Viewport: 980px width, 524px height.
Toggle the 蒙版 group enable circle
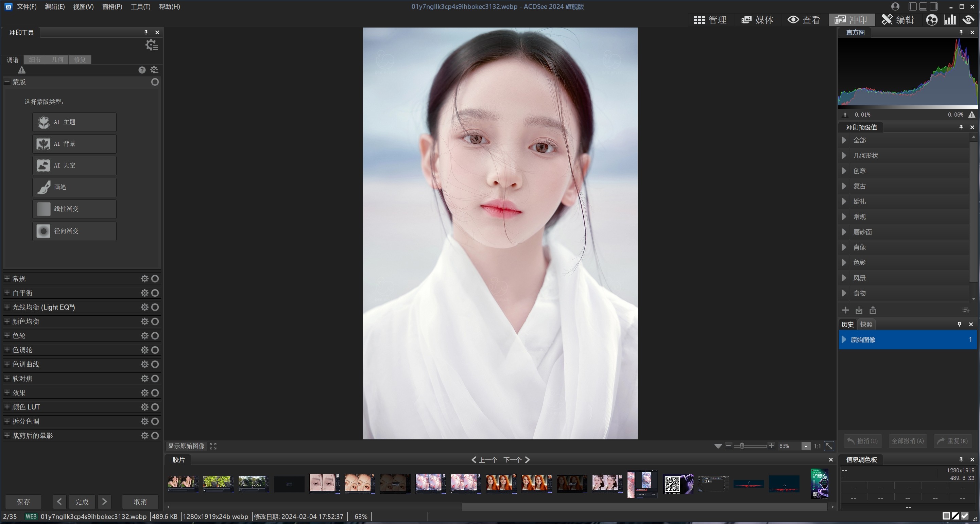coord(155,82)
